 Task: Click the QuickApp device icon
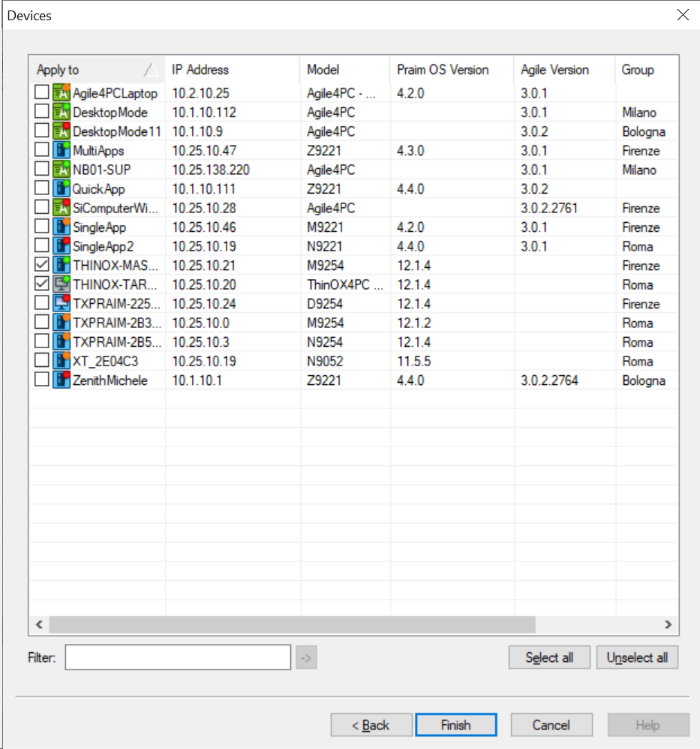pyautogui.click(x=62, y=188)
